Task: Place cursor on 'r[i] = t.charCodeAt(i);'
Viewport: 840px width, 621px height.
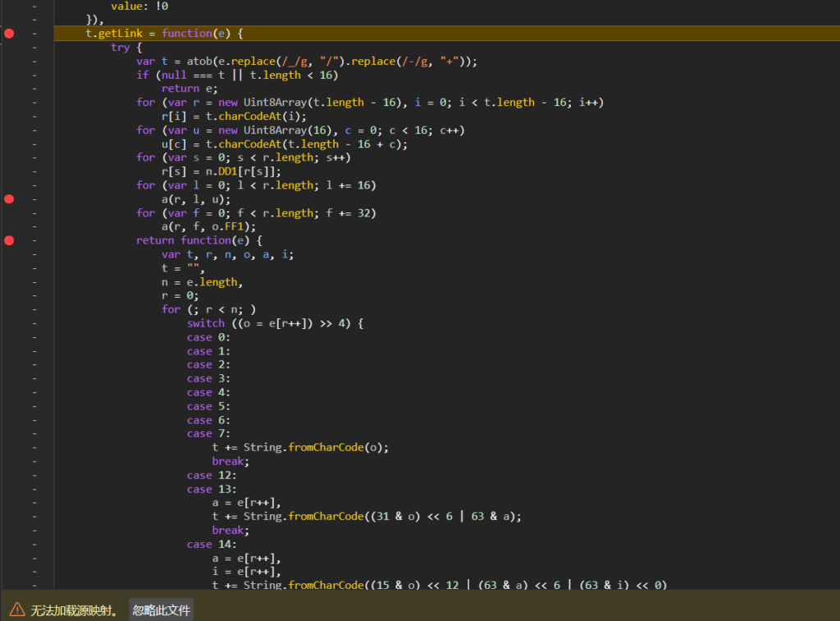Action: [x=234, y=116]
